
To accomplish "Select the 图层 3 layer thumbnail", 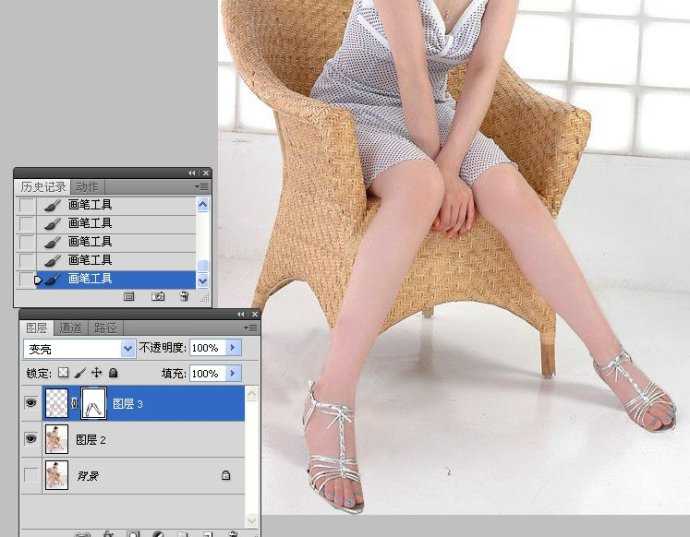I will coord(57,403).
